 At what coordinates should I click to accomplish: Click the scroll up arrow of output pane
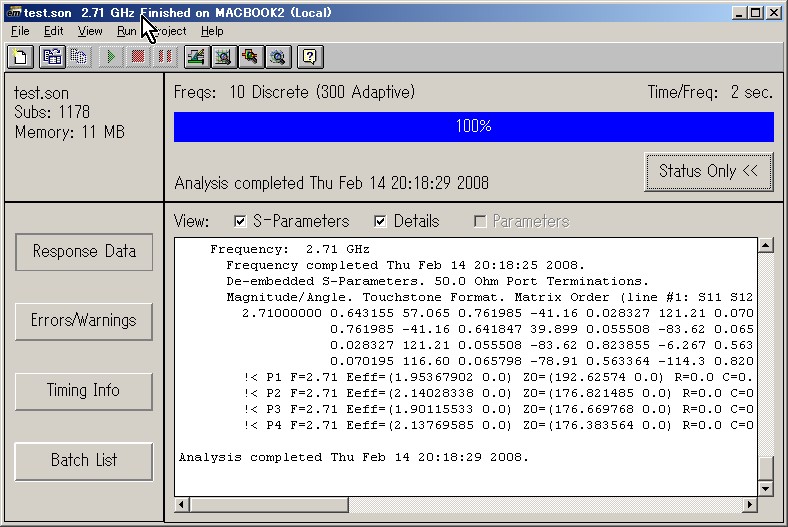(765, 246)
